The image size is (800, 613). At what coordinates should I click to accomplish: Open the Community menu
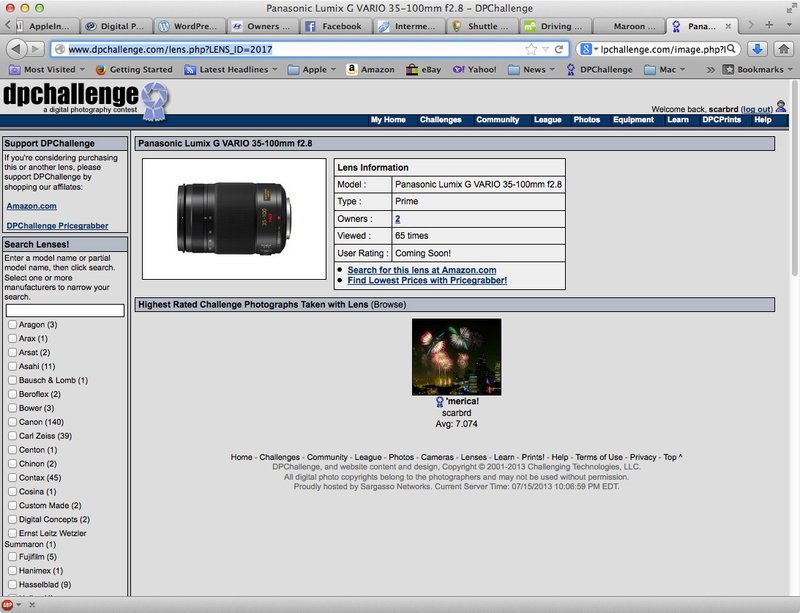(497, 119)
